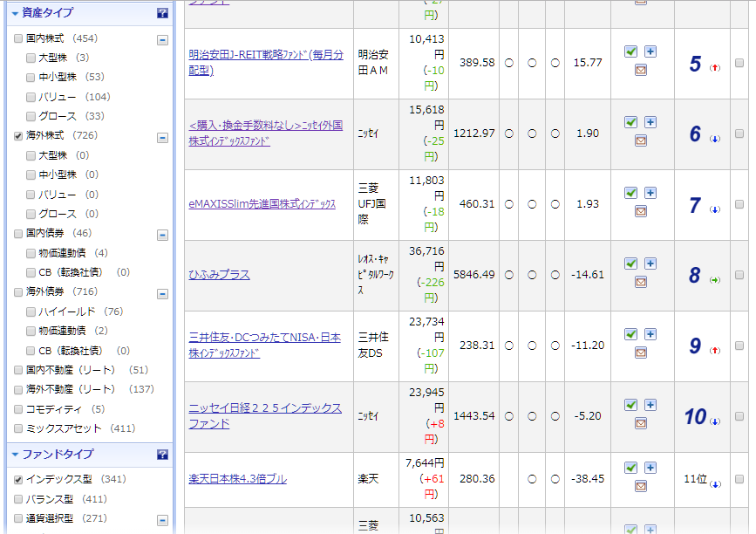
Task: Open eMAXISSlim先進国株式インデックス link
Action: (262, 204)
